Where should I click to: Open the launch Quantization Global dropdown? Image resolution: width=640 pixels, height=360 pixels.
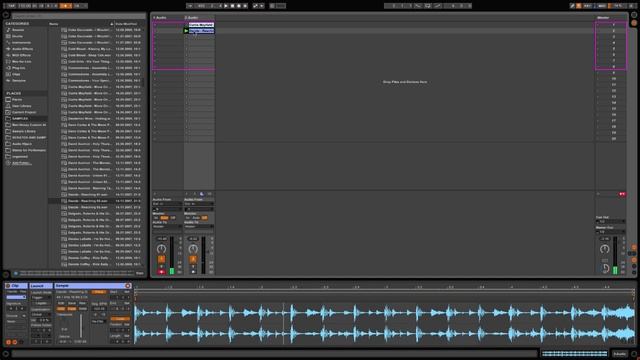[41, 315]
